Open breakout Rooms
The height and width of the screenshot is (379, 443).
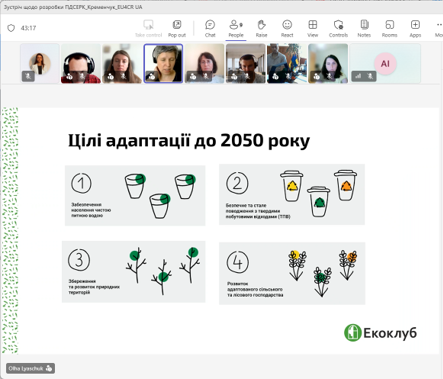tap(389, 28)
